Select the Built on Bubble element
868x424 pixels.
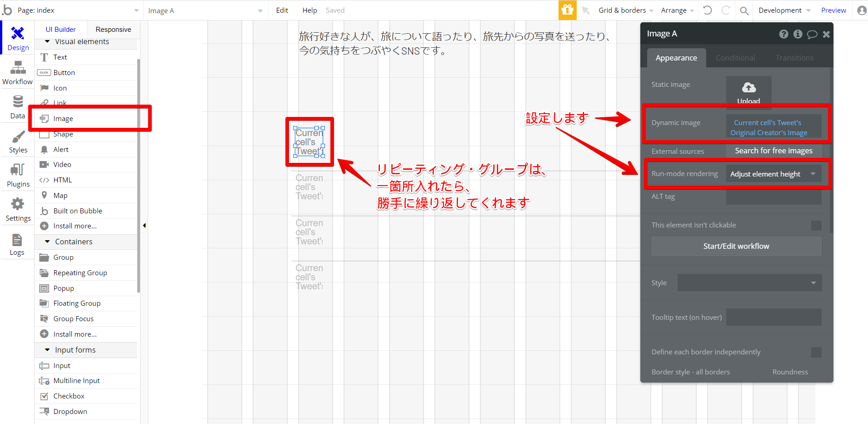tap(86, 211)
